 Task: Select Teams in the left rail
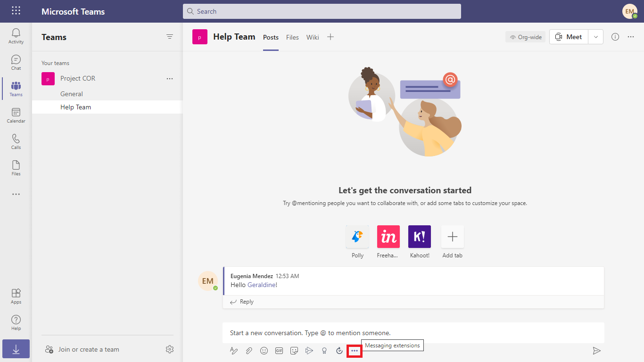click(16, 89)
